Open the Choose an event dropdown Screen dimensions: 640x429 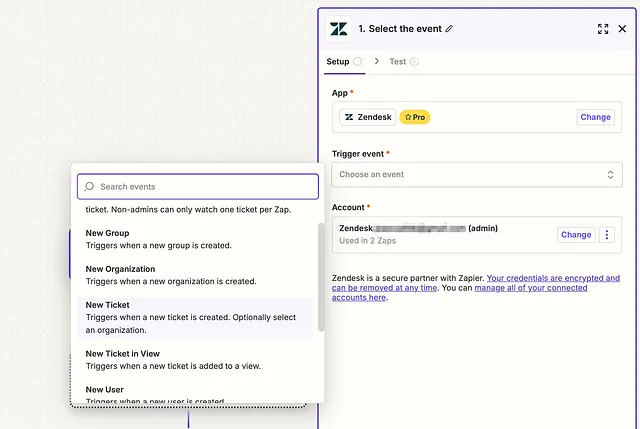(x=477, y=175)
